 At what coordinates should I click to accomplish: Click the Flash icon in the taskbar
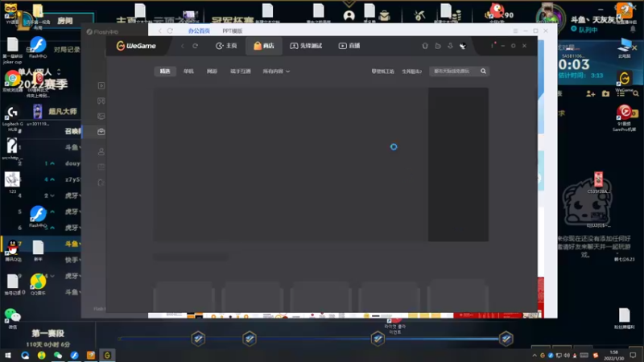tap(74, 356)
